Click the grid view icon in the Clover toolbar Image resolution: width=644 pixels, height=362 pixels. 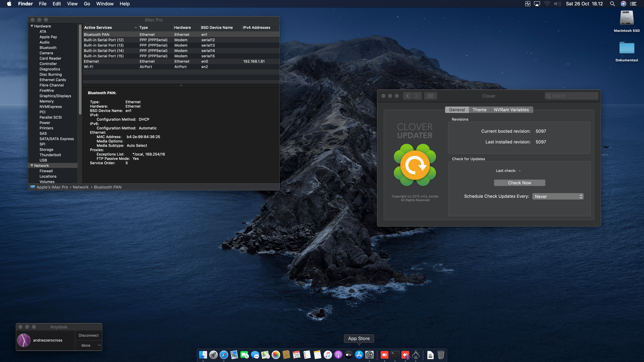click(x=431, y=96)
